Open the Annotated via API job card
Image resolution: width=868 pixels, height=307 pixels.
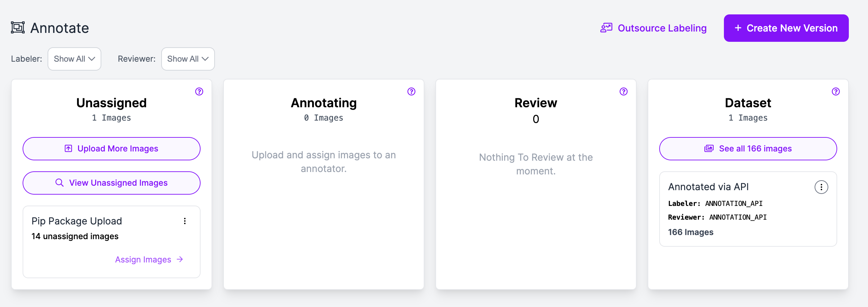click(709, 187)
